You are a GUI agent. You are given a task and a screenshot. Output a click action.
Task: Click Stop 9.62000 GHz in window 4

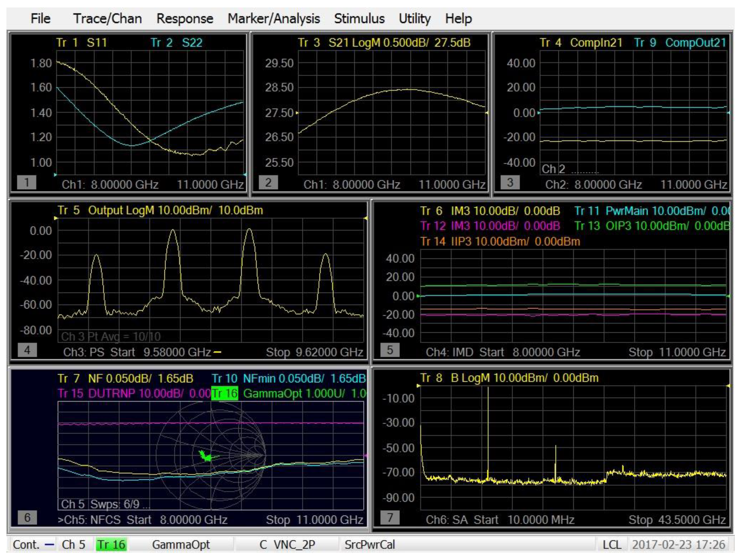[x=315, y=352]
